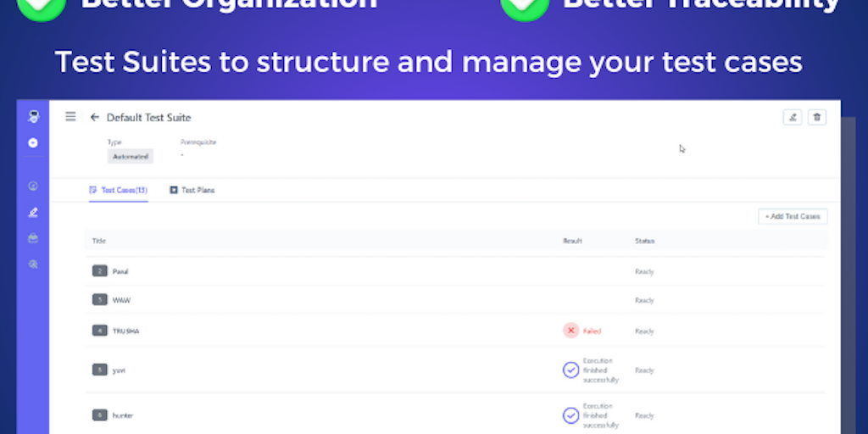868x434 pixels.
Task: Delete the test suite via trash icon
Action: tap(816, 117)
